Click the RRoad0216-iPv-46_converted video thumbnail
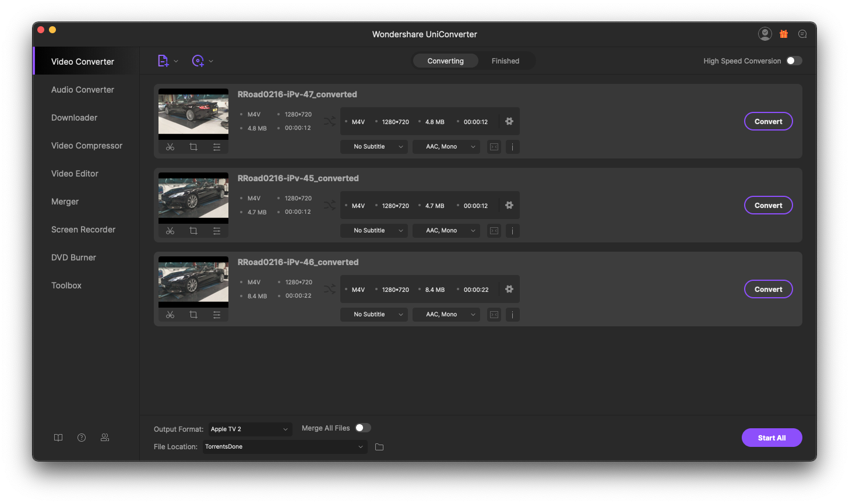The image size is (849, 504). click(x=193, y=282)
